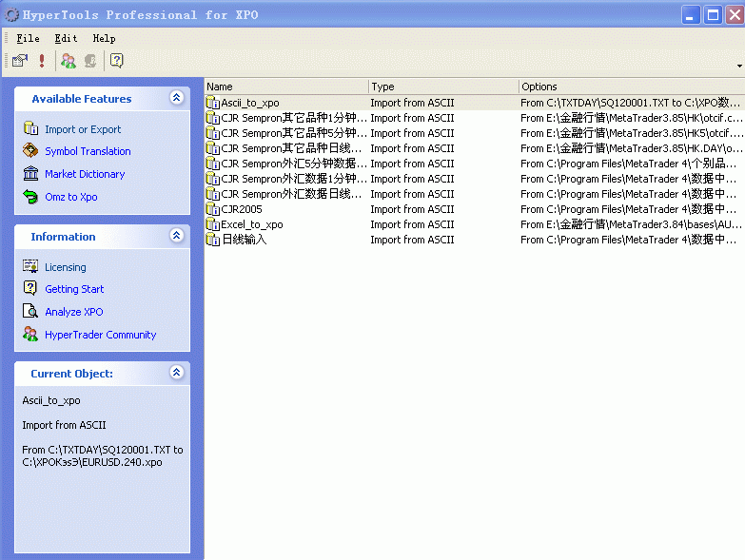Image resolution: width=745 pixels, height=560 pixels.
Task: Click the Options cell of Excel_to_xpo
Action: click(631, 224)
